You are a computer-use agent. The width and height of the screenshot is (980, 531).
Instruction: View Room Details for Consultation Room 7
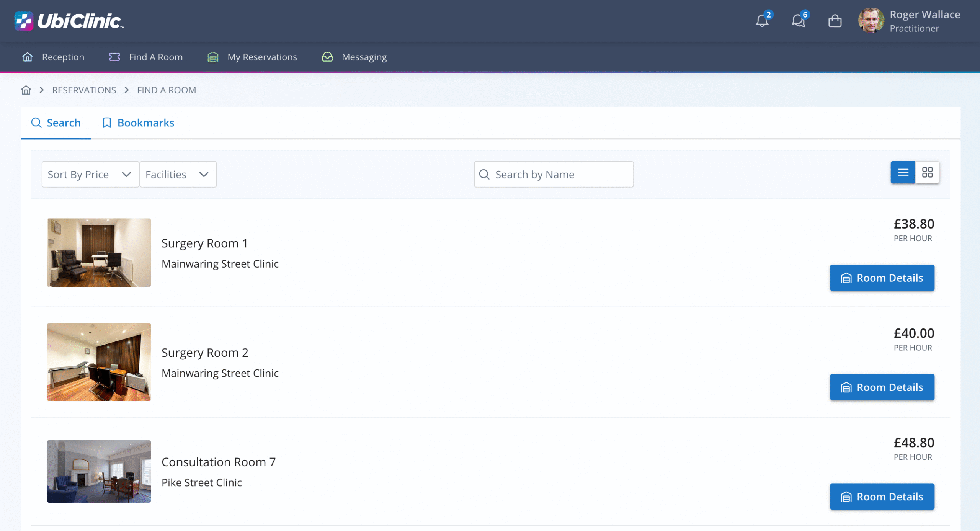pos(882,497)
